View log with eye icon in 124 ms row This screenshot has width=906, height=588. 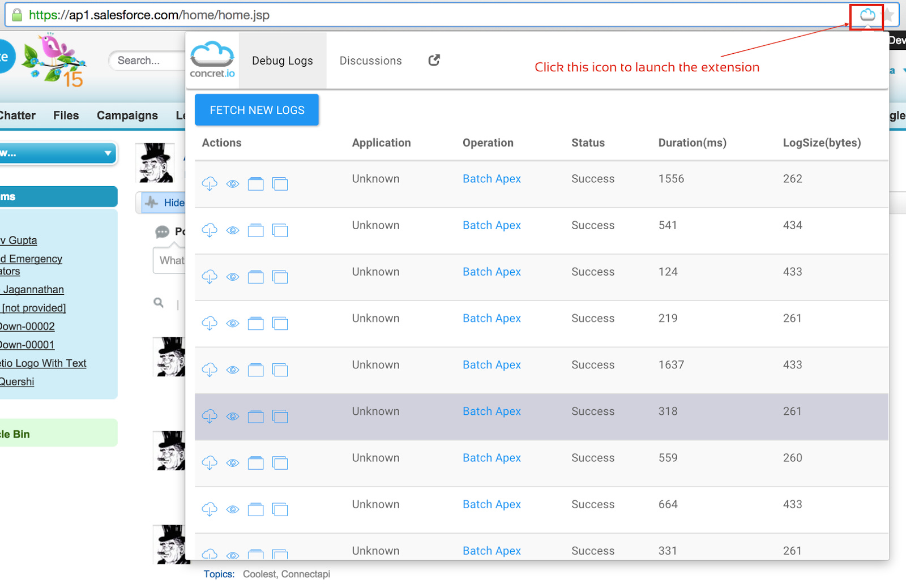pyautogui.click(x=233, y=277)
